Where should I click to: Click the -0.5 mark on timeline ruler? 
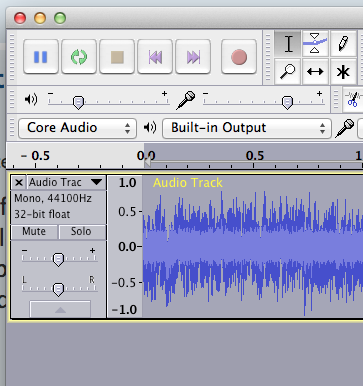[x=35, y=156]
